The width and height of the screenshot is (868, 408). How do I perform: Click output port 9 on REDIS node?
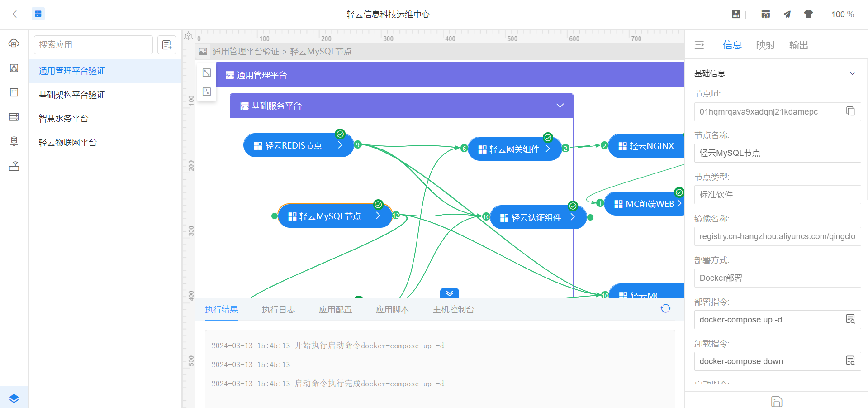click(358, 145)
